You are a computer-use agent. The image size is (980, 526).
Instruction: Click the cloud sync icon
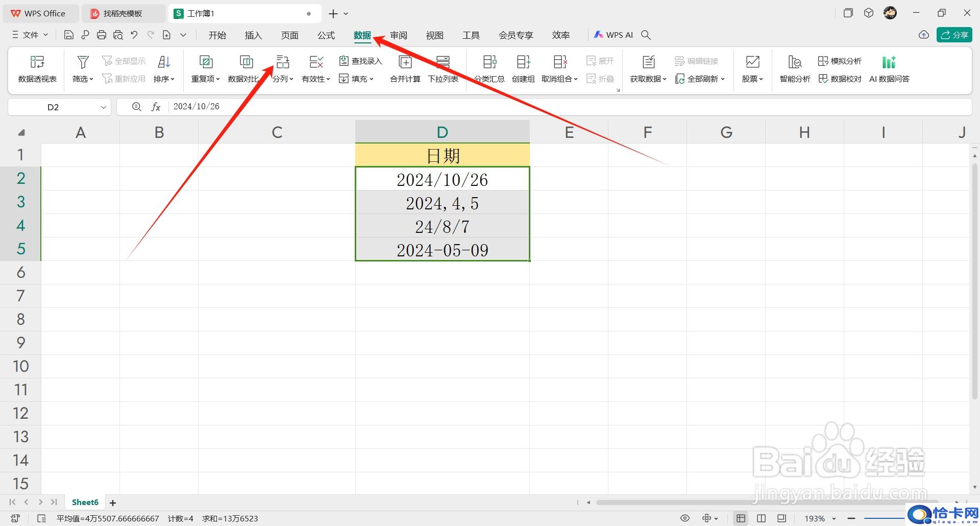pyautogui.click(x=923, y=35)
